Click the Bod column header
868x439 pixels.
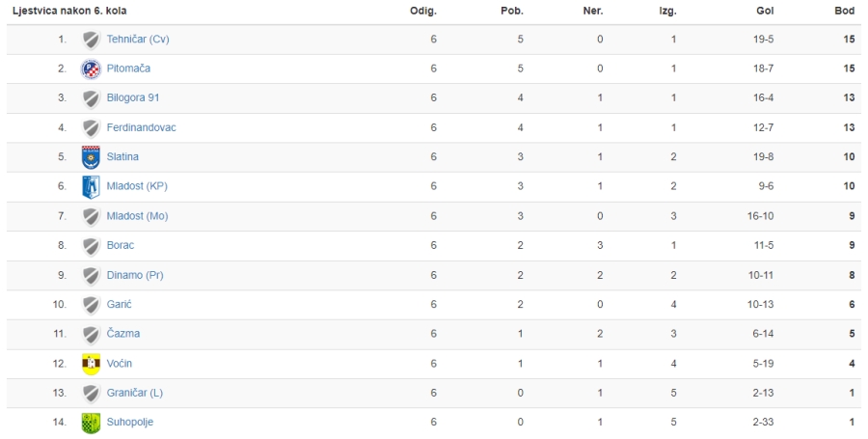[845, 11]
